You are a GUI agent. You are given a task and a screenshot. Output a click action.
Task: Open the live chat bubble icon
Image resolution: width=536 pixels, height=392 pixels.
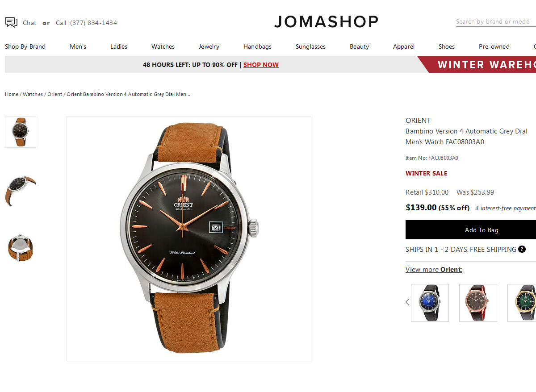tap(11, 22)
